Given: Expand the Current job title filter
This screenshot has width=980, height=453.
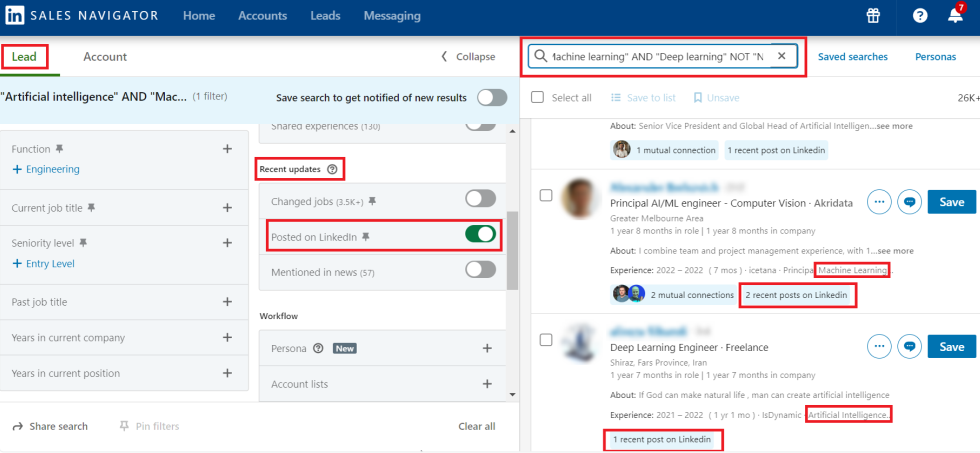Looking at the screenshot, I should tap(227, 207).
